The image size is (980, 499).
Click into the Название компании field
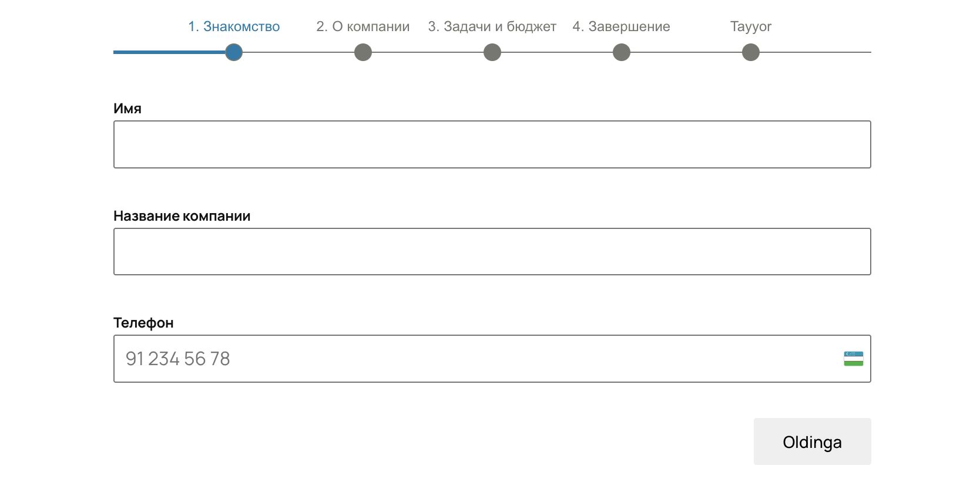492,252
